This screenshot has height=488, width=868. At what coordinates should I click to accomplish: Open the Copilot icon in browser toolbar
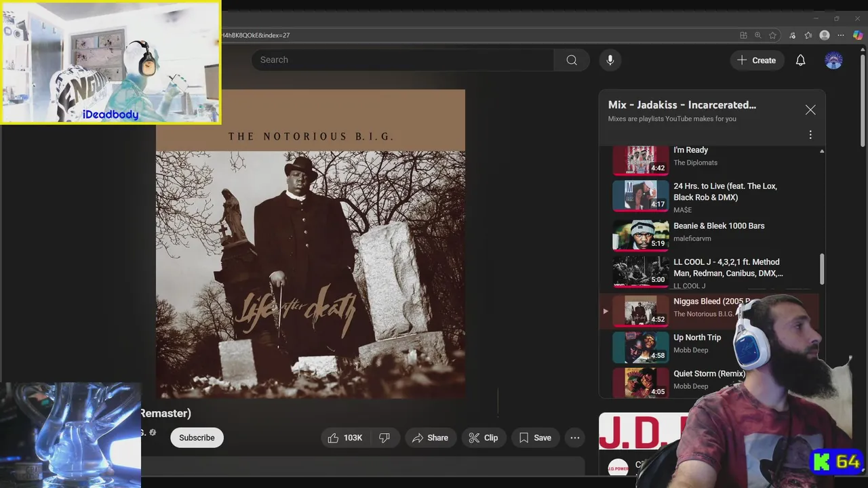858,35
